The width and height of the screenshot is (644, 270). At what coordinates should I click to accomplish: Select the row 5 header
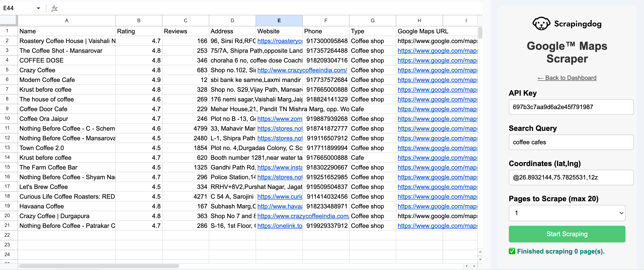(7, 70)
